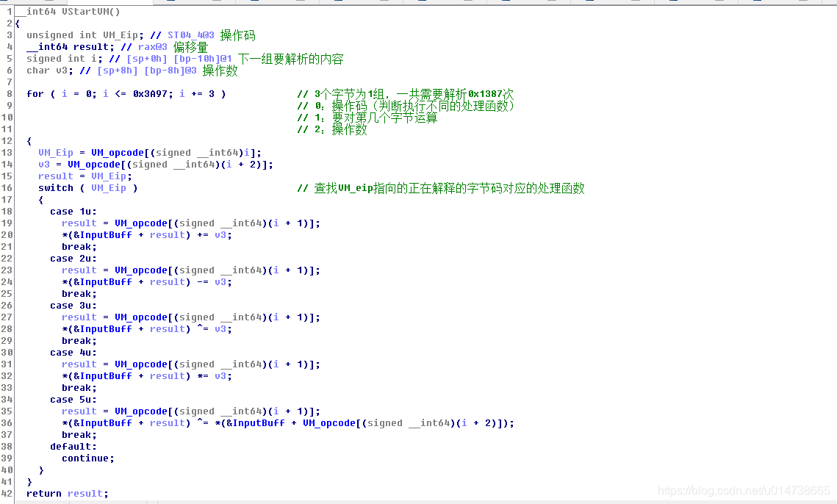Screen dimensions: 837x504
Task: Select 'VM_Eip = VM_opcode[(signed __int64)i];' line
Action: [150, 153]
